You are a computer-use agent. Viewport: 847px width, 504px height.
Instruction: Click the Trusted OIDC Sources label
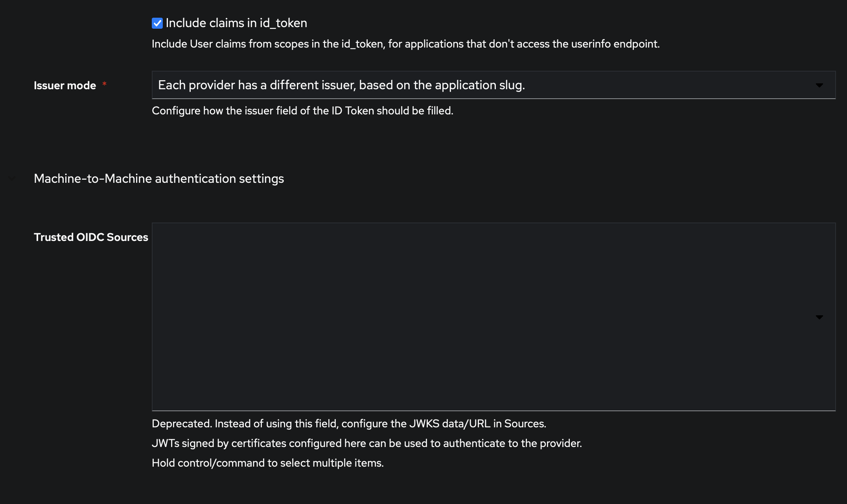pyautogui.click(x=91, y=237)
